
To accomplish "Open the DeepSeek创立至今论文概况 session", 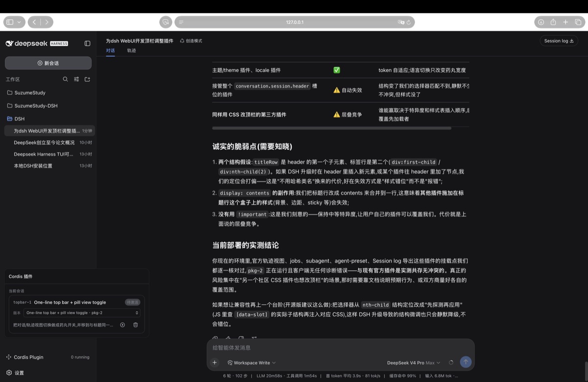I will click(49, 143).
